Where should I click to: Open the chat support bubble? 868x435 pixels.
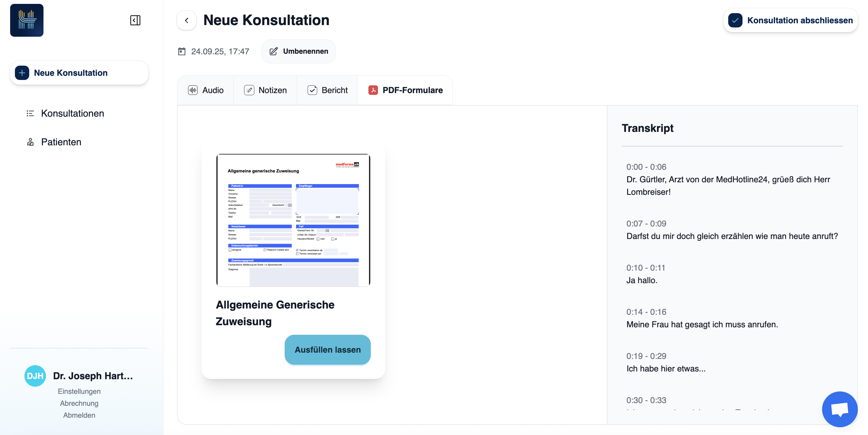tap(839, 409)
